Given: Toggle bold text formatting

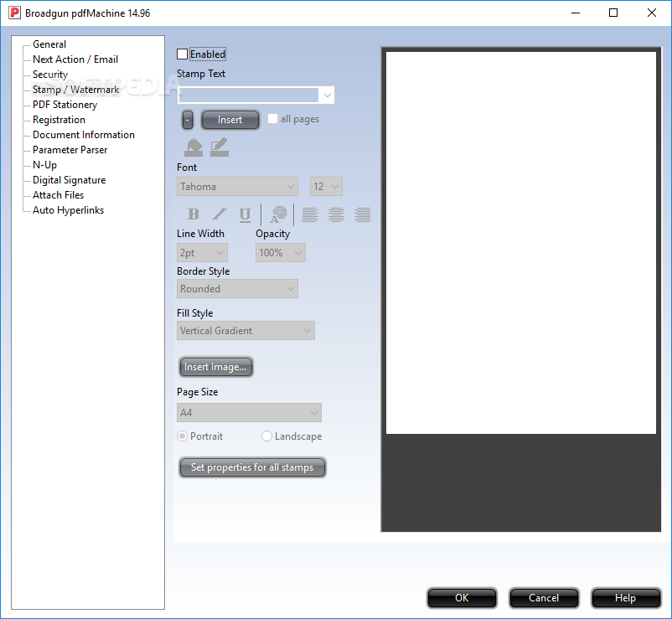Looking at the screenshot, I should [x=194, y=214].
